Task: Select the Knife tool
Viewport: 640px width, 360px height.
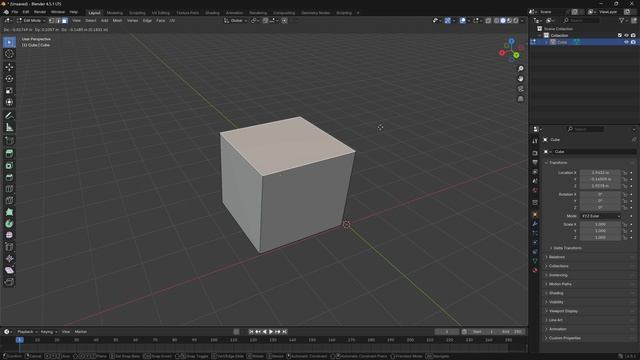Action: (9, 200)
